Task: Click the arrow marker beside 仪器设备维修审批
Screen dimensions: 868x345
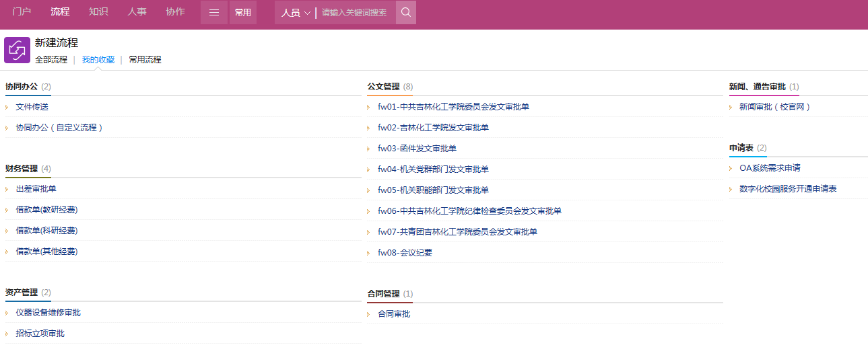Action: point(7,313)
